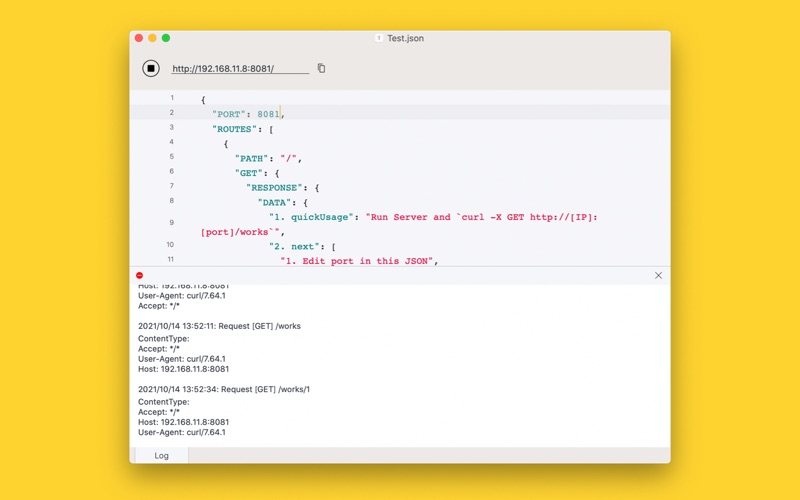Click "1. Edit port in this JSON" string
The height and width of the screenshot is (500, 800).
[x=357, y=261]
